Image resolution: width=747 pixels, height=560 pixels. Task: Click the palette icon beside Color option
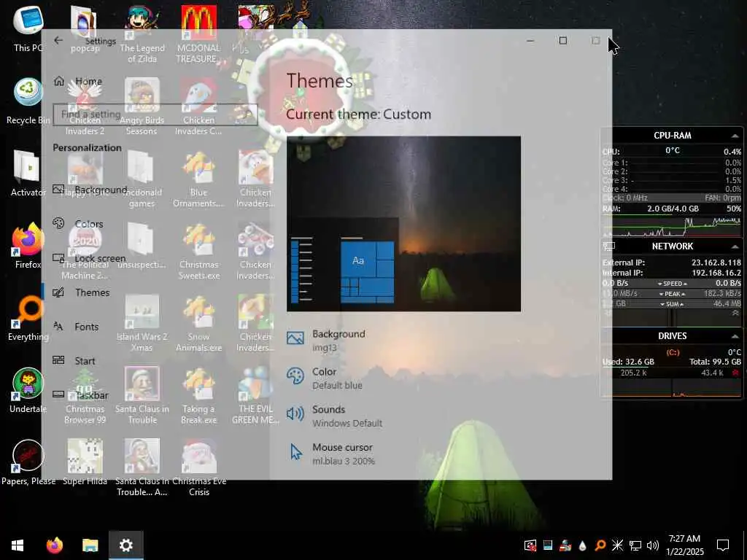(295, 376)
